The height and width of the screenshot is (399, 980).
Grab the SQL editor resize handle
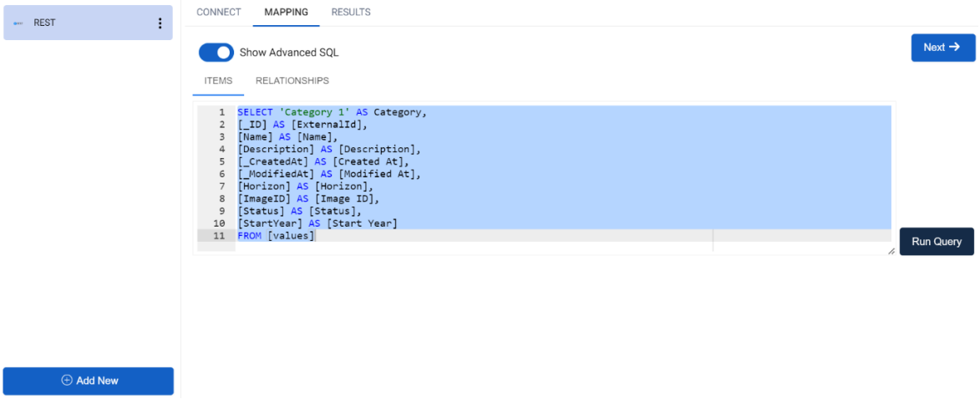pyautogui.click(x=891, y=251)
